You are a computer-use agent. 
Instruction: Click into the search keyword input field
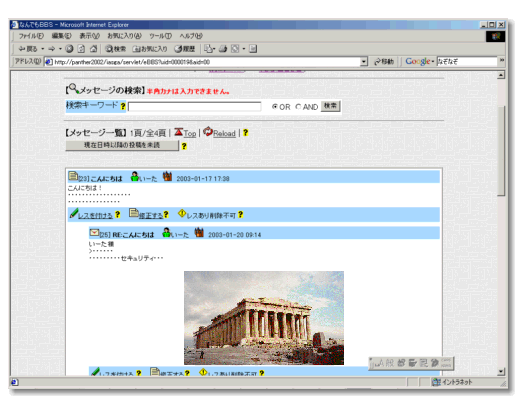(195, 107)
